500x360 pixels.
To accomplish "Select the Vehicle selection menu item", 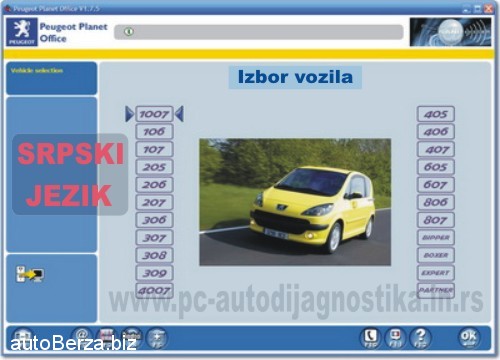I will 37,71.
